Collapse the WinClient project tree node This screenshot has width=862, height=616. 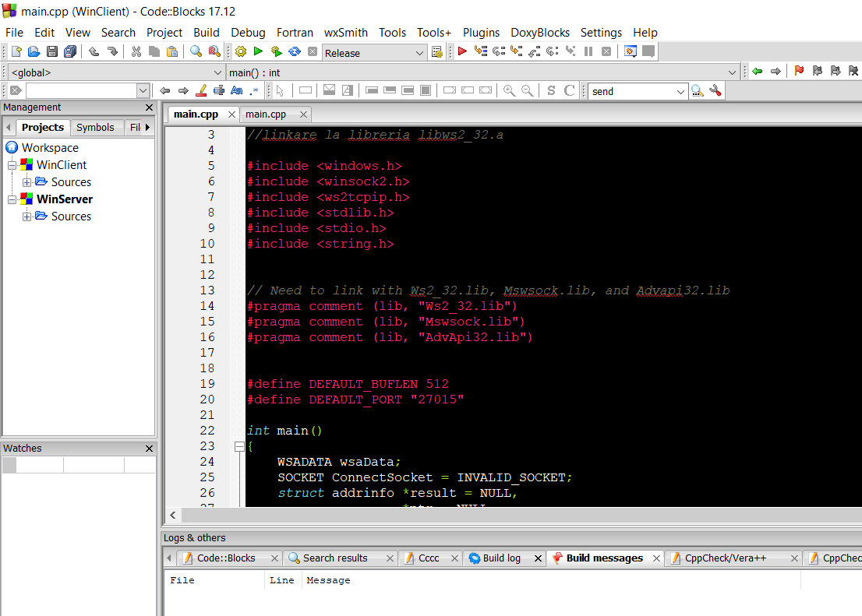(12, 165)
